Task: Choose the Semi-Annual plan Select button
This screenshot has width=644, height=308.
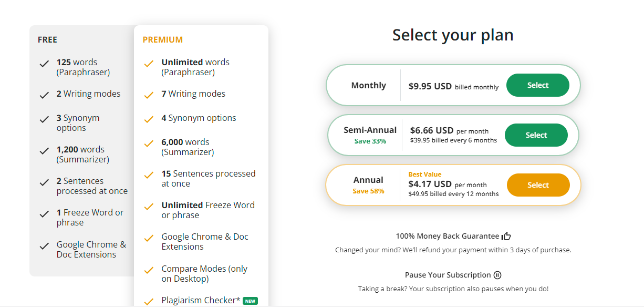Action: [x=536, y=135]
